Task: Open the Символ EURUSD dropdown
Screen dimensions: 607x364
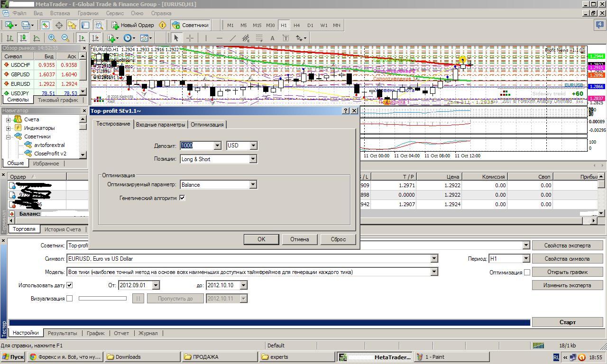Action: [433, 258]
